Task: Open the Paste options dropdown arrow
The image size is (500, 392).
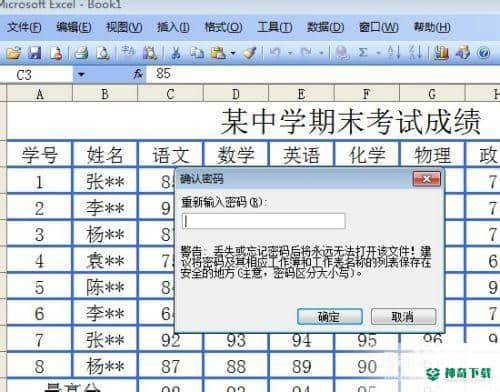Action: pos(233,53)
